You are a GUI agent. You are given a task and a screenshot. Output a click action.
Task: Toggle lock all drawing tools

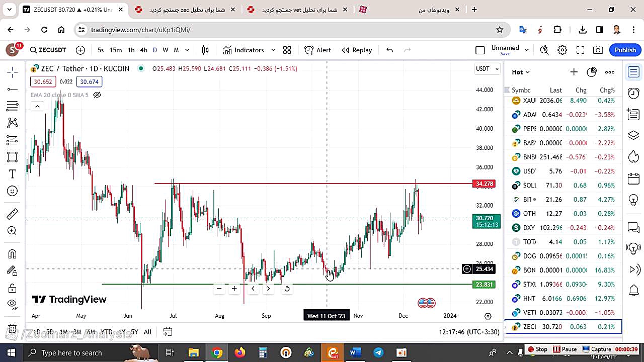(x=13, y=288)
